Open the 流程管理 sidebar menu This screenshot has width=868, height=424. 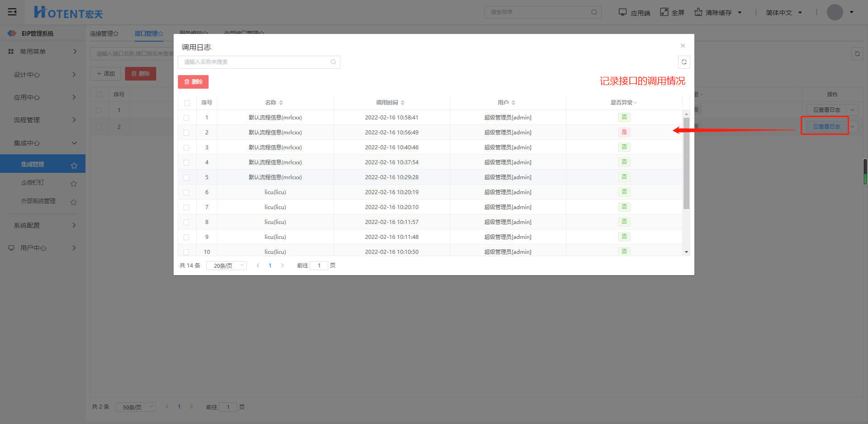43,120
